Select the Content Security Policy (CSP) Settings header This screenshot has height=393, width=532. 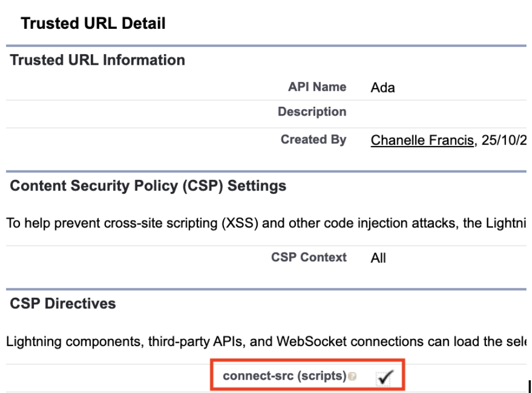[x=148, y=185]
